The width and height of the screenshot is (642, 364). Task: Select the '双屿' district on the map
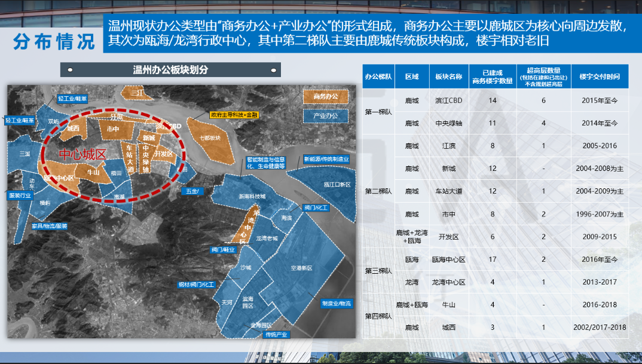pyautogui.click(x=53, y=121)
